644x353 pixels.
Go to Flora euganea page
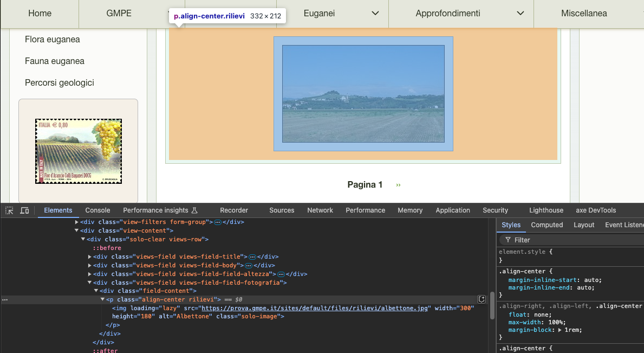tap(53, 40)
